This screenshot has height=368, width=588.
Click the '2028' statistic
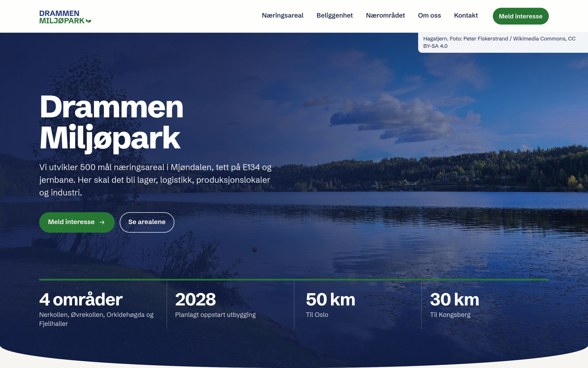point(195,299)
